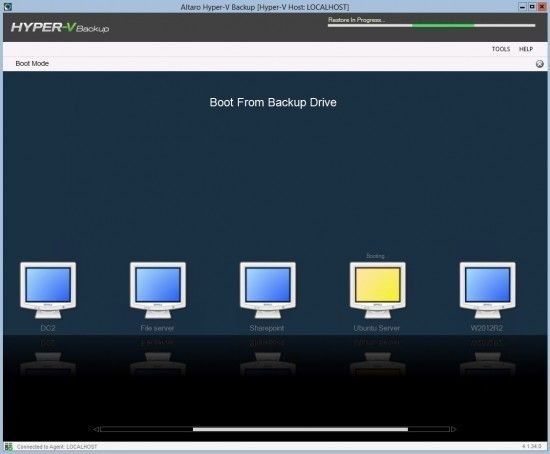Click the horizontal VM list scrollbar thumb
Viewport: 550px width, 454px height.
pyautogui.click(x=300, y=429)
